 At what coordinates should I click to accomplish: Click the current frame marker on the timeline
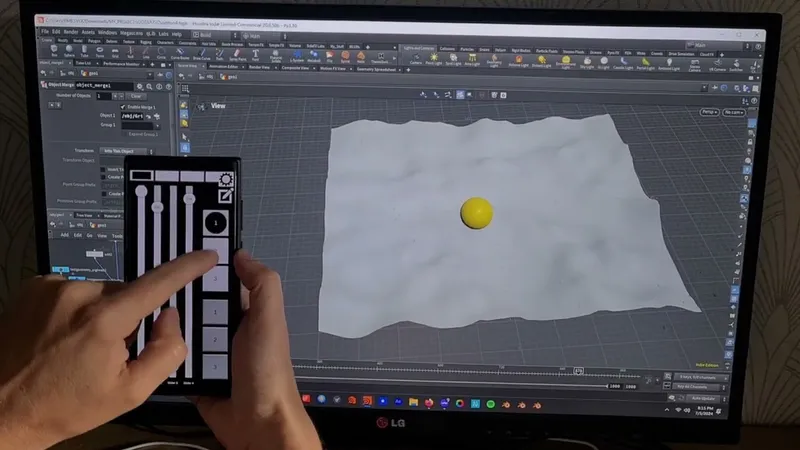[x=578, y=371]
